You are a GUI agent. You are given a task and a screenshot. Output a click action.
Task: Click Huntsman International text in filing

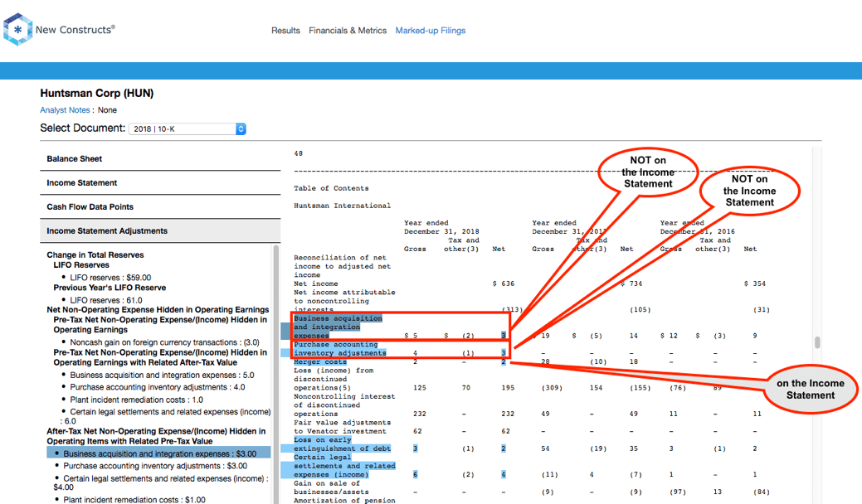(342, 206)
